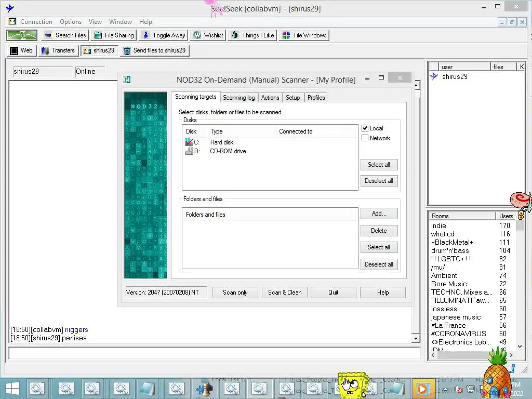Select the #La France room
The width and height of the screenshot is (532, 399).
[x=448, y=325]
